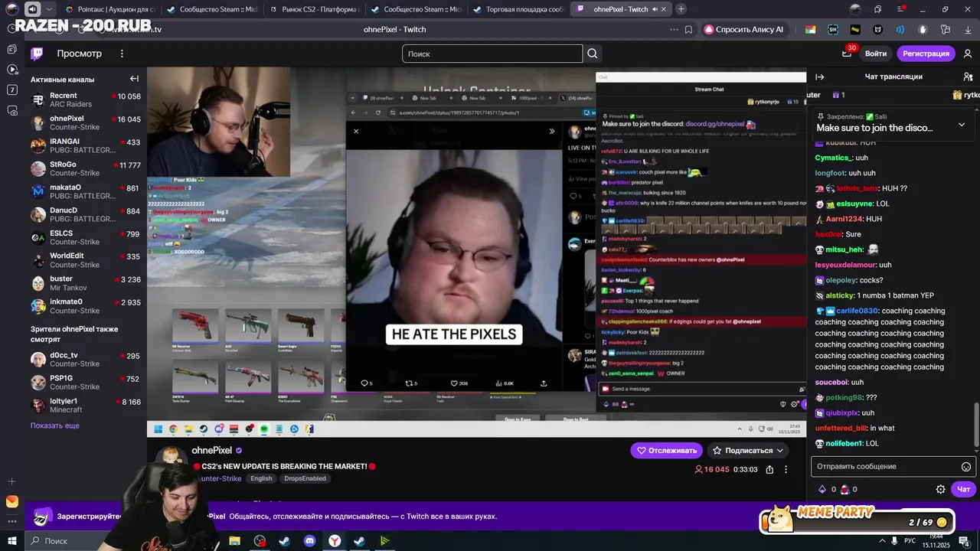The image size is (980, 551).
Task: Follow ohnePixel with Отслеживать button
Action: 667,450
